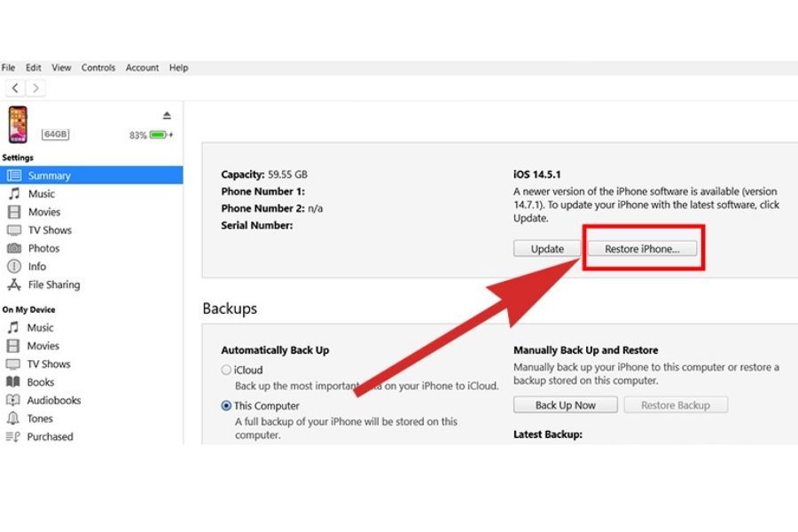The height and width of the screenshot is (532, 798).
Task: Open File Sharing in sidebar
Action: [53, 285]
